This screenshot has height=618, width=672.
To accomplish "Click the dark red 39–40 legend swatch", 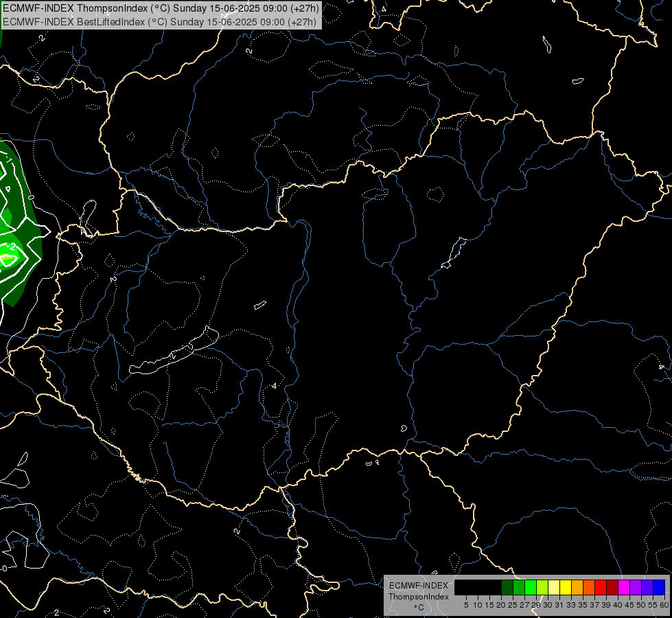I will (x=612, y=587).
